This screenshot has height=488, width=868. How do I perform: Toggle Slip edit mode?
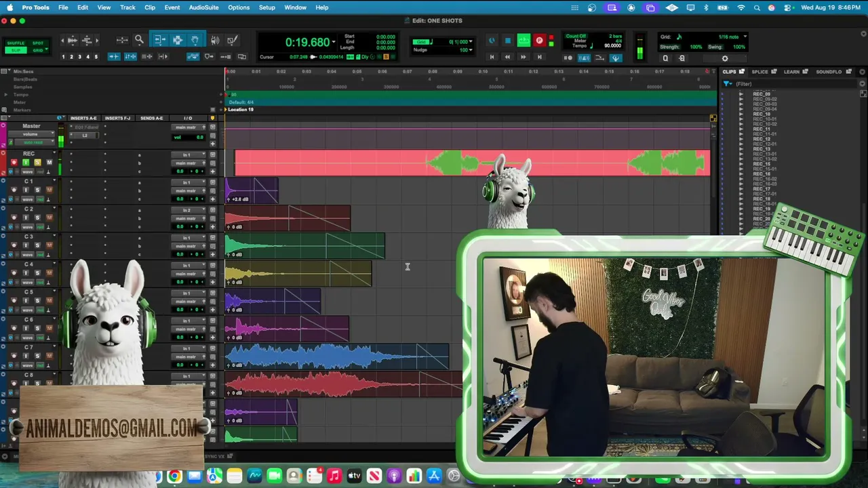point(16,50)
